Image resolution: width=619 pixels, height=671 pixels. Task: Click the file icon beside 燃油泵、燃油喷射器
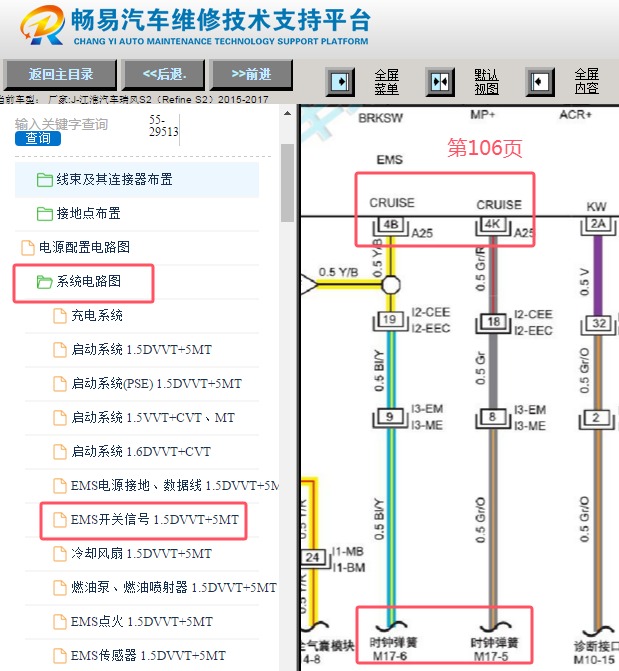coord(60,588)
